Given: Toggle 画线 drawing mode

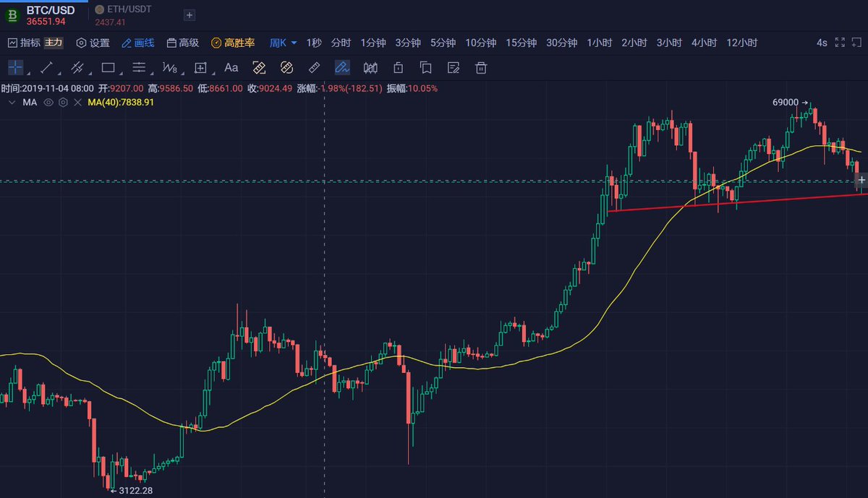Looking at the screenshot, I should [138, 43].
